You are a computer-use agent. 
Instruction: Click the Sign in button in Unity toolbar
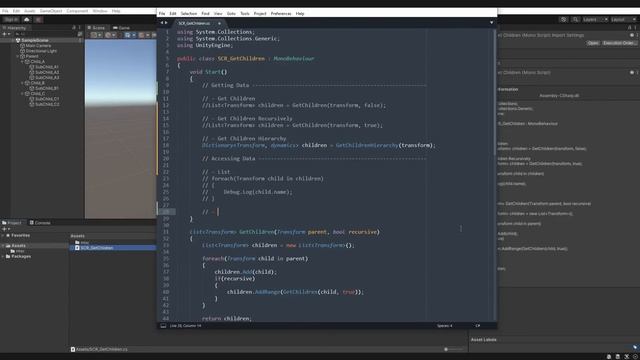click(x=11, y=20)
